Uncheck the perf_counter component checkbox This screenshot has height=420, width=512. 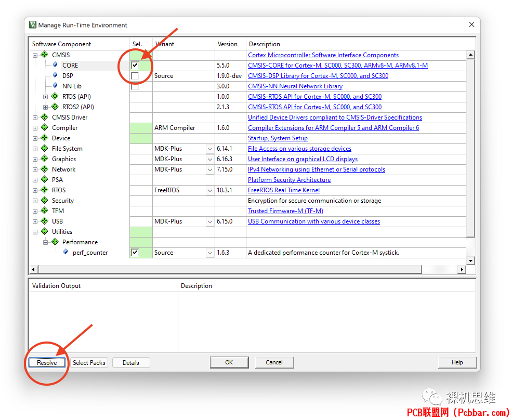point(135,253)
